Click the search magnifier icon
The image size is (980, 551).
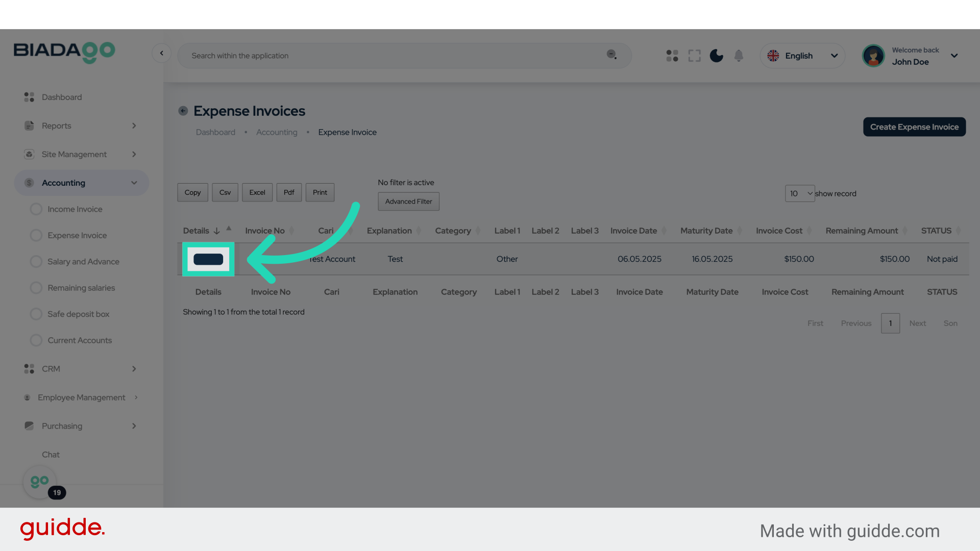(611, 55)
